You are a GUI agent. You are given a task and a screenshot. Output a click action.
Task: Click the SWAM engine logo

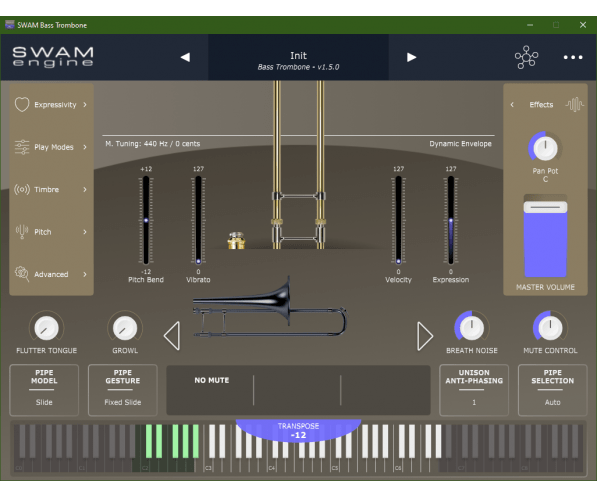(x=53, y=57)
